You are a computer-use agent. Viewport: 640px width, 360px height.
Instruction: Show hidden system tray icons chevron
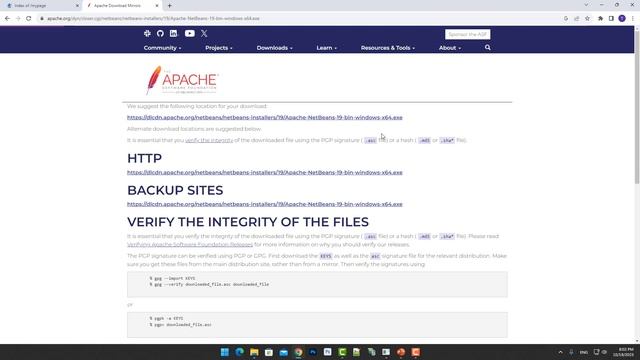click(x=560, y=352)
